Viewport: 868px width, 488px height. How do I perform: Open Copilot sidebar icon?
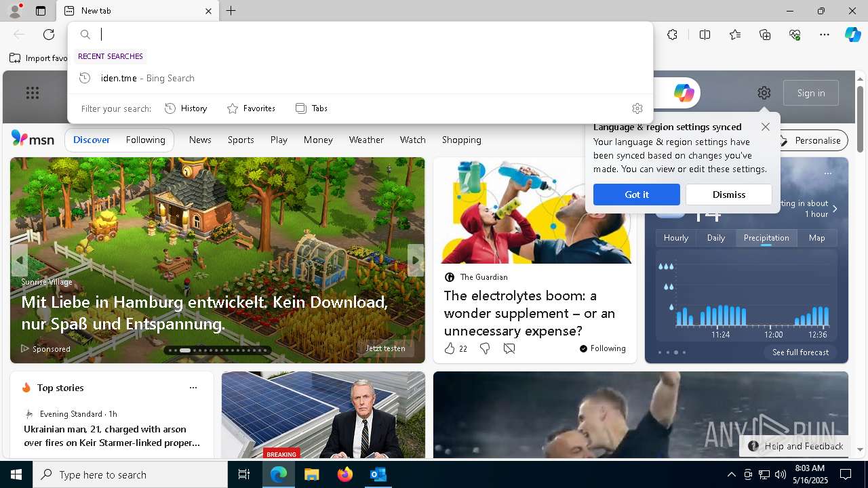[852, 35]
